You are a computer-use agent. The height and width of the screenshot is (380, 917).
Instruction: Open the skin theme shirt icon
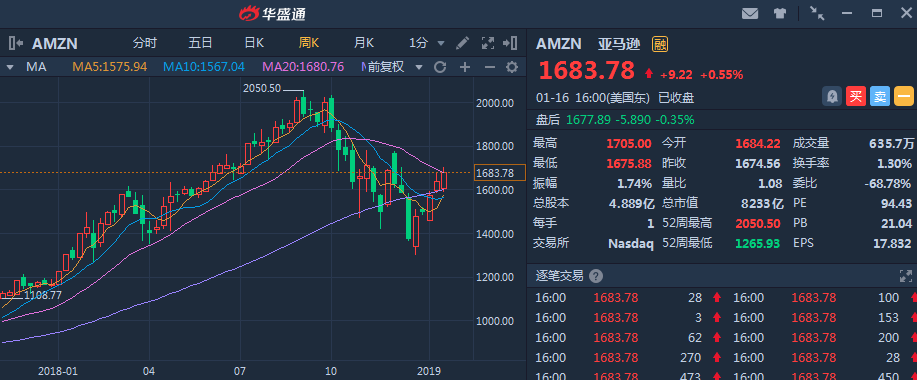780,13
